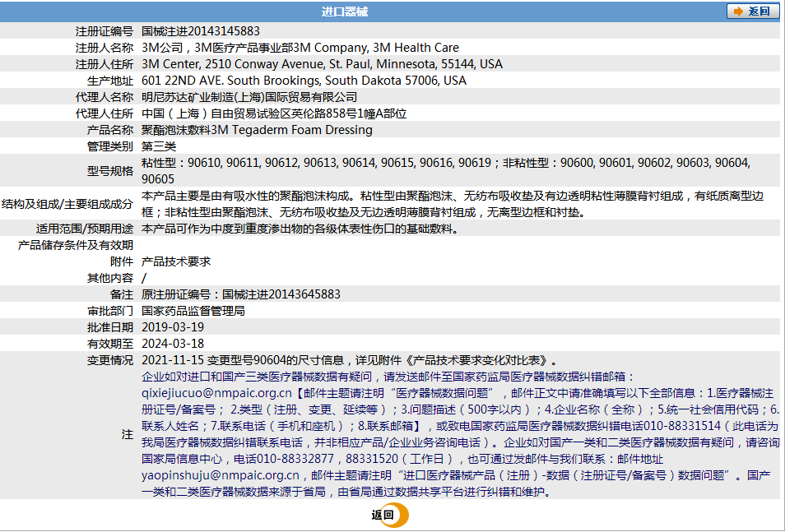Click the 代理人住所 label
Screen dimensions: 785x532
pyautogui.click(x=105, y=113)
